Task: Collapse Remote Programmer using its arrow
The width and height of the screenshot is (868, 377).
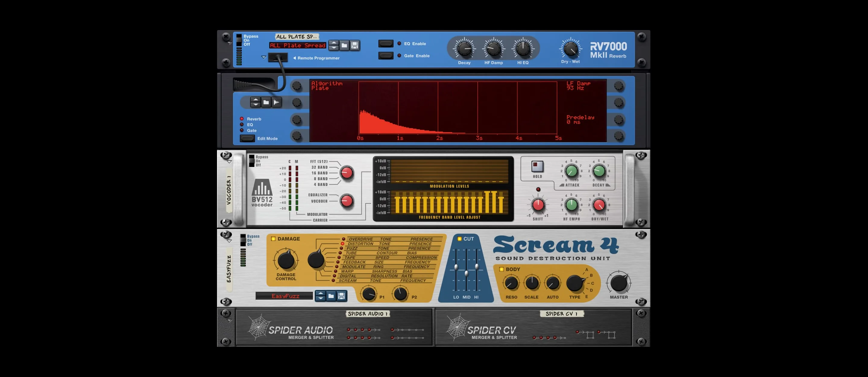Action: 264,58
